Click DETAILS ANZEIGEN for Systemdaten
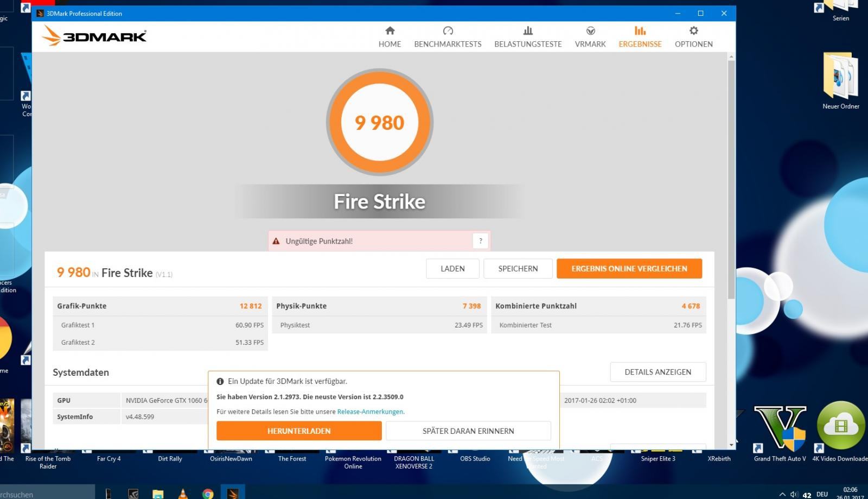 [658, 372]
